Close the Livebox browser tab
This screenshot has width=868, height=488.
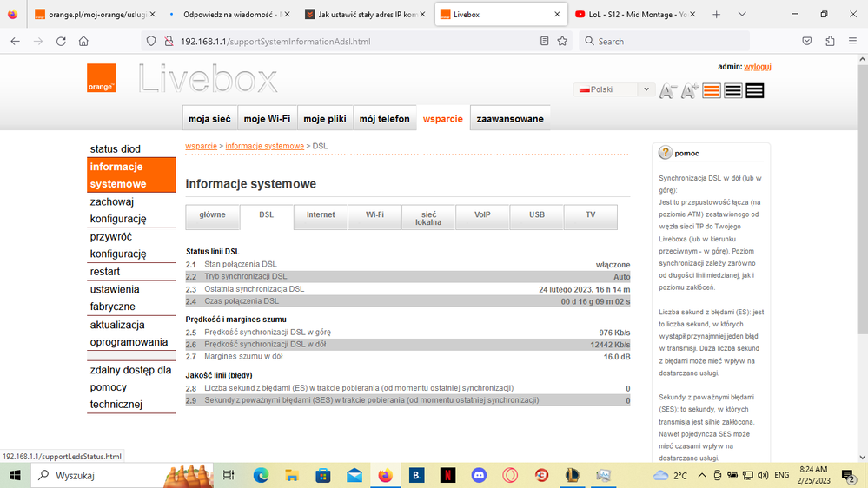tap(557, 15)
